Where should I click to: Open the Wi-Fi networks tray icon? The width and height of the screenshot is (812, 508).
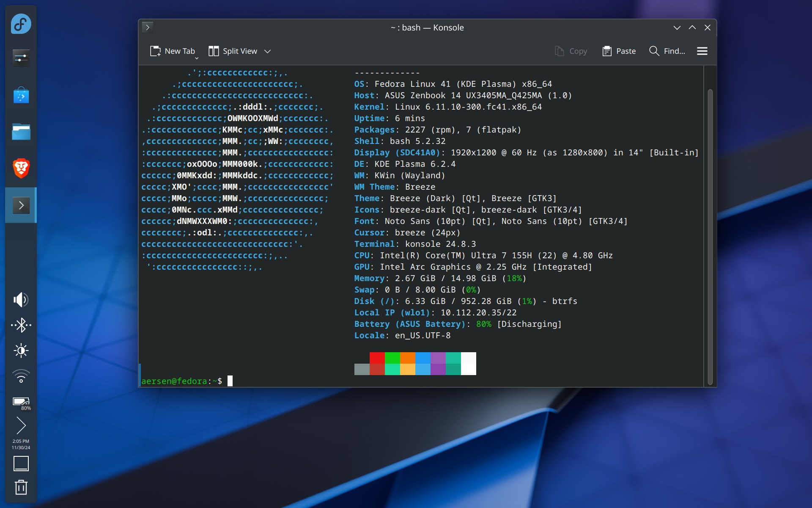(x=21, y=376)
